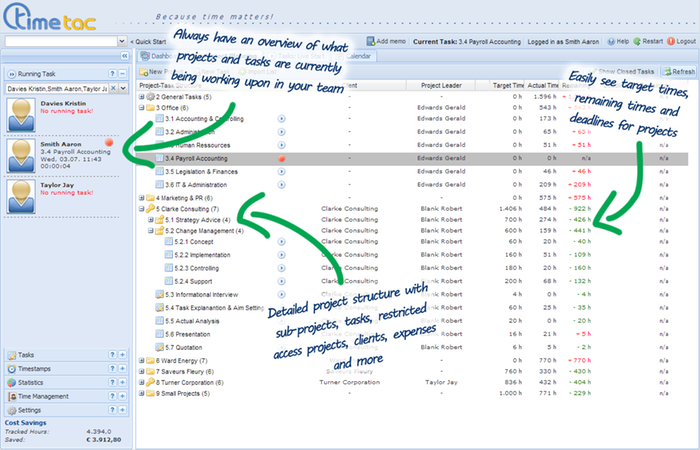Image resolution: width=700 pixels, height=450 pixels.
Task: Collapse 3 Office project node
Action: pos(142,108)
